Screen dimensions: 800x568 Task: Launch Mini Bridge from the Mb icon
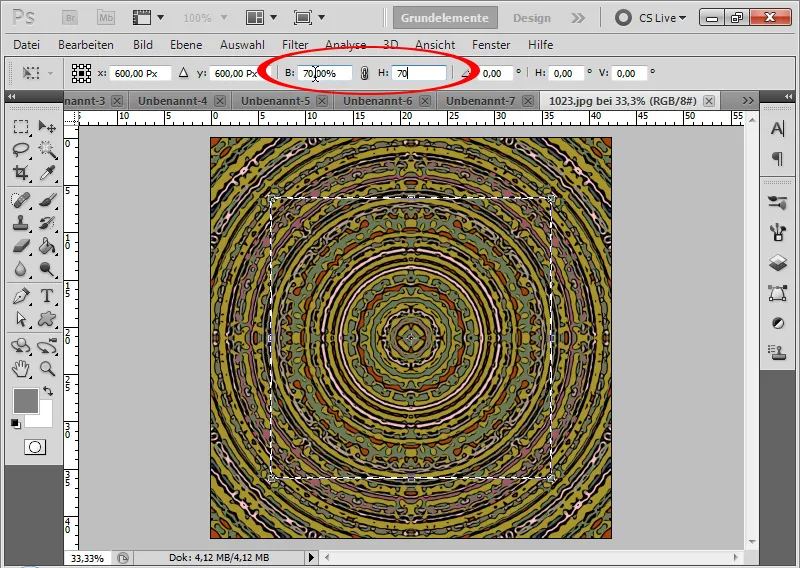[106, 18]
